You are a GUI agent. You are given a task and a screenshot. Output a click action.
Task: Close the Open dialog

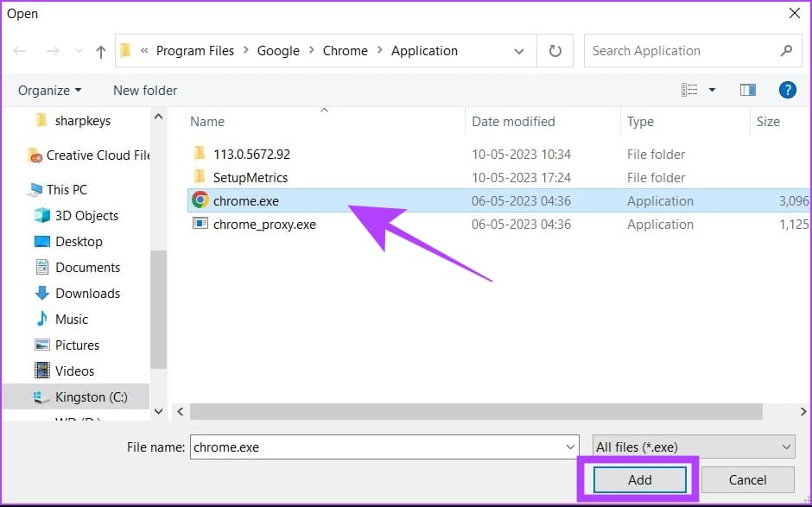795,13
